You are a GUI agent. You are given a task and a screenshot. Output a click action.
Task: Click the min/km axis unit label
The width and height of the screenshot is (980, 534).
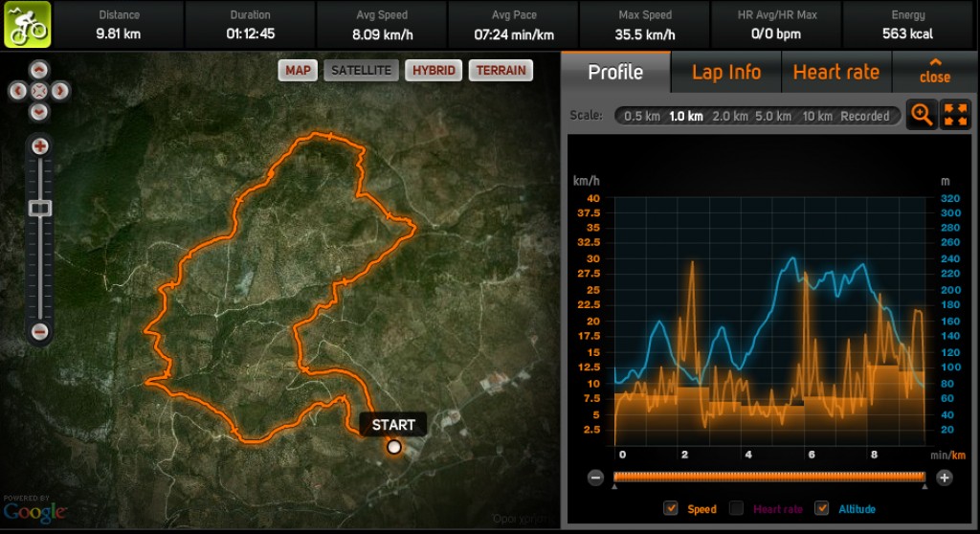[947, 456]
